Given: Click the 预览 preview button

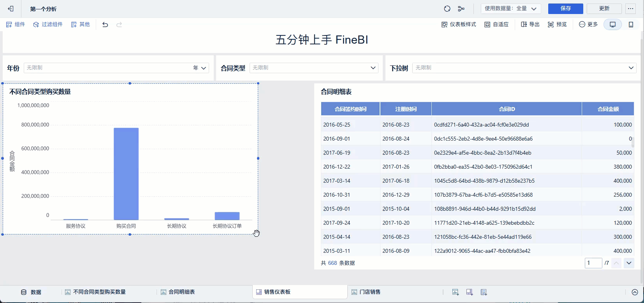Looking at the screenshot, I should [557, 25].
